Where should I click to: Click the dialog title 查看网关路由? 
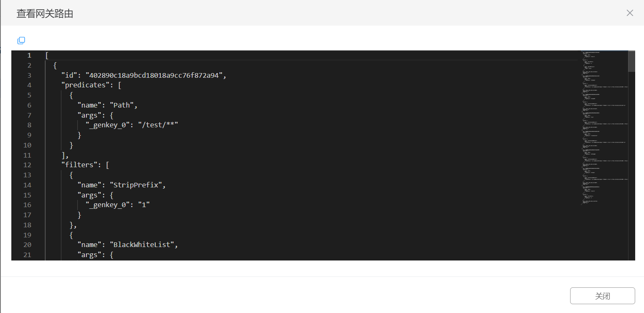coord(45,13)
